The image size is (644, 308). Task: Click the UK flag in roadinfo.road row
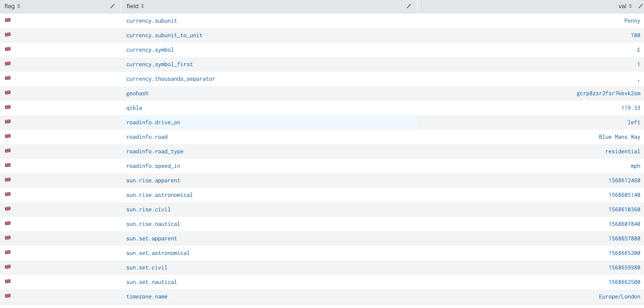tap(8, 136)
